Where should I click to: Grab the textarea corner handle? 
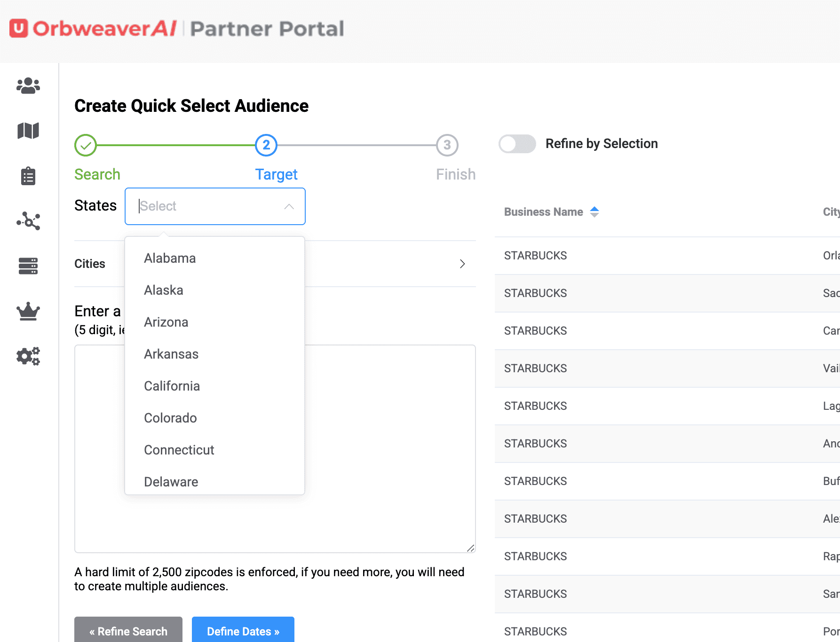coord(470,548)
